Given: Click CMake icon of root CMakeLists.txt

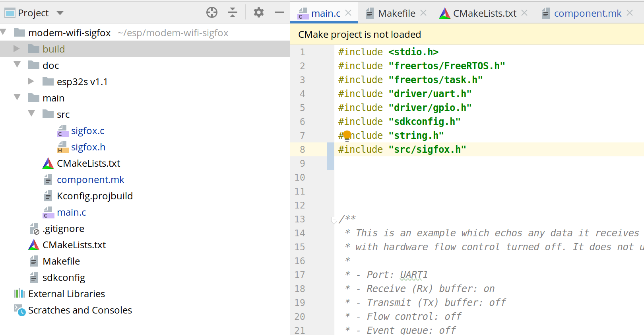Looking at the screenshot, I should coord(34,245).
